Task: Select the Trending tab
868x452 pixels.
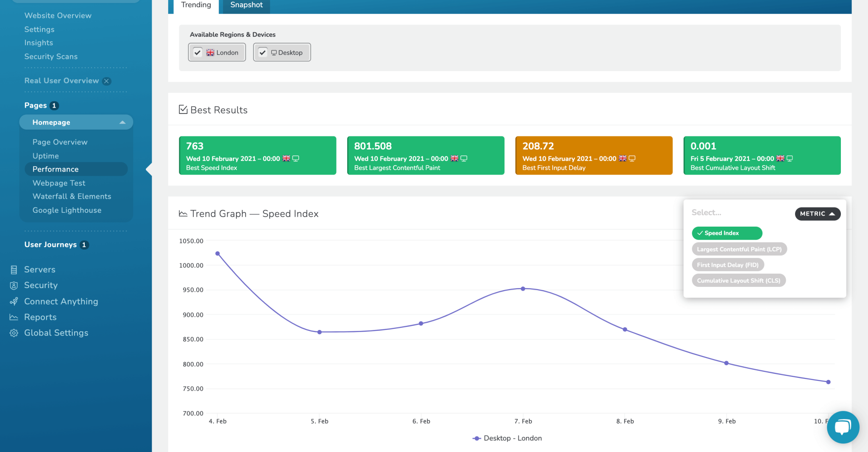Action: 196,5
